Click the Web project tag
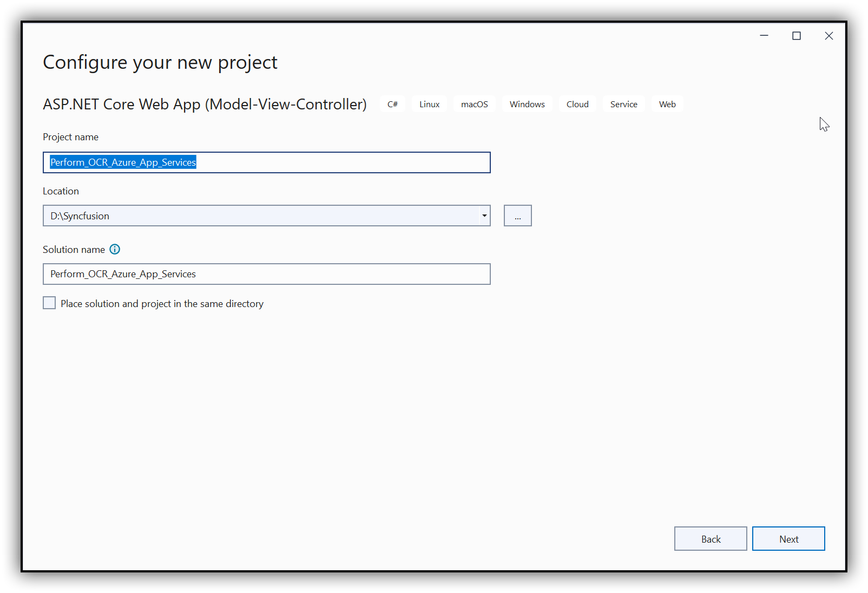The height and width of the screenshot is (593, 868). coord(667,104)
